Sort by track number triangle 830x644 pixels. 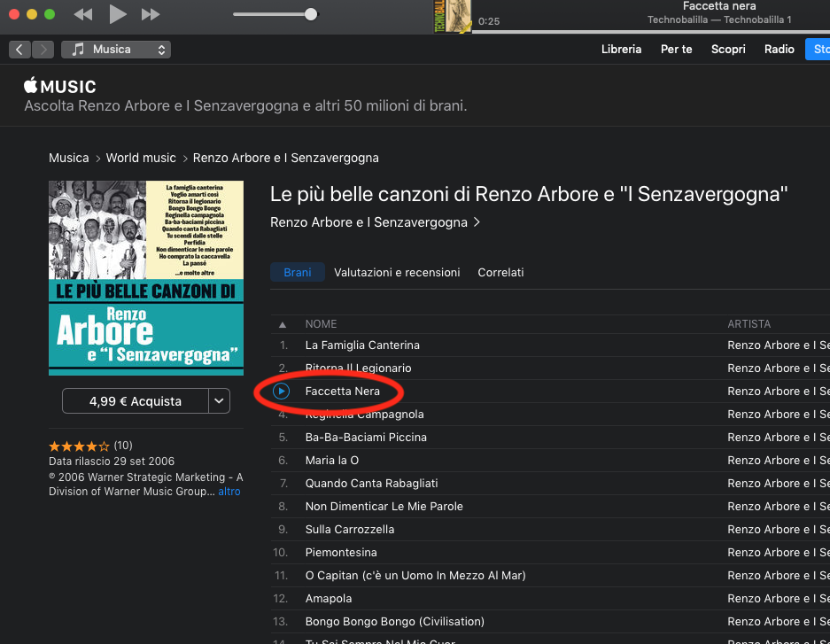[x=283, y=324]
